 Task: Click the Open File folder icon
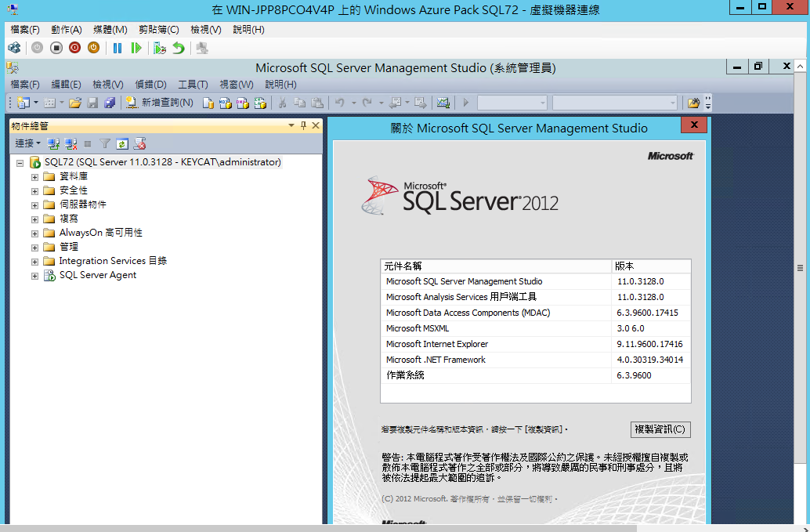[x=75, y=103]
